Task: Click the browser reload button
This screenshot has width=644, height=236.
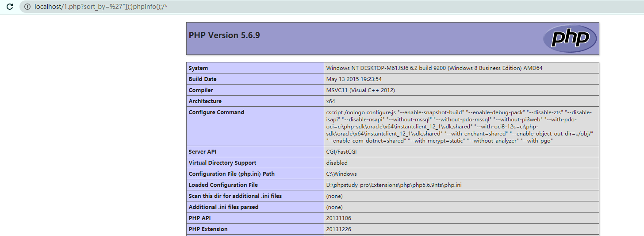Action: [9, 7]
